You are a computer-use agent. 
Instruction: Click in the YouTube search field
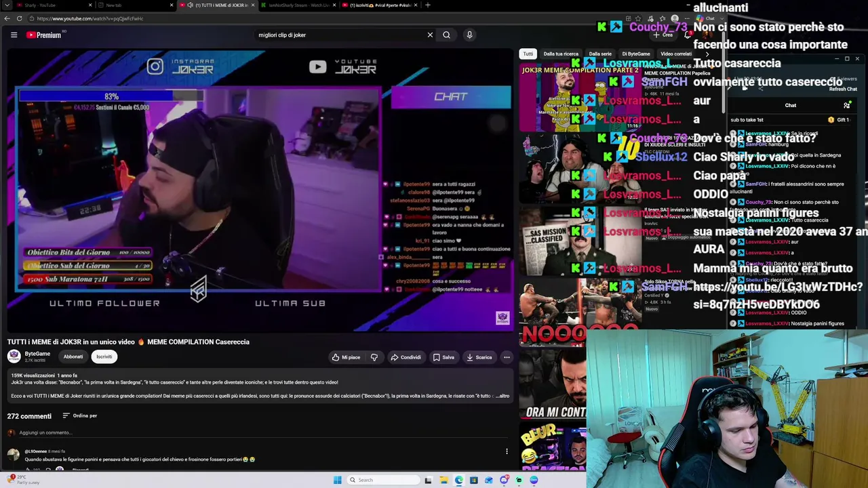pos(339,35)
